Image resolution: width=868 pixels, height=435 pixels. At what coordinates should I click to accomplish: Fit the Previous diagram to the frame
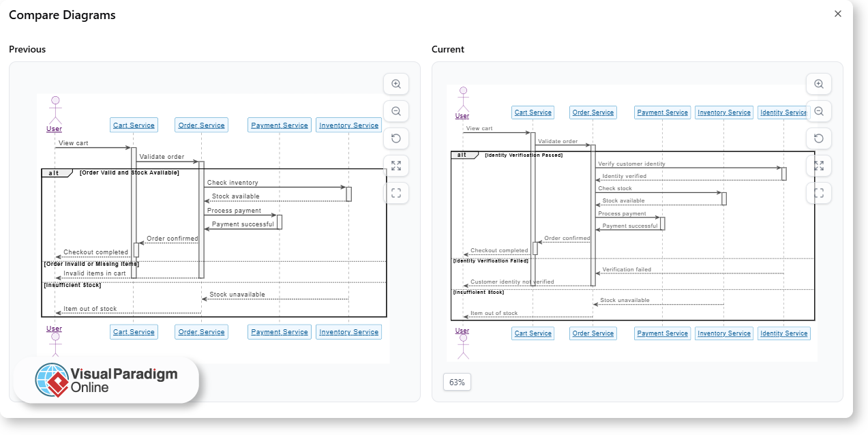(395, 192)
